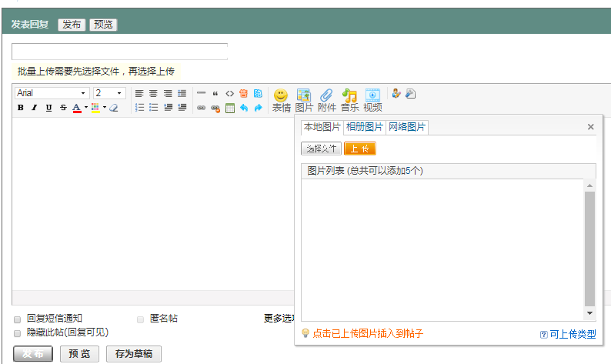
Task: Click the 图片 image toolbar button
Action: pyautogui.click(x=304, y=101)
